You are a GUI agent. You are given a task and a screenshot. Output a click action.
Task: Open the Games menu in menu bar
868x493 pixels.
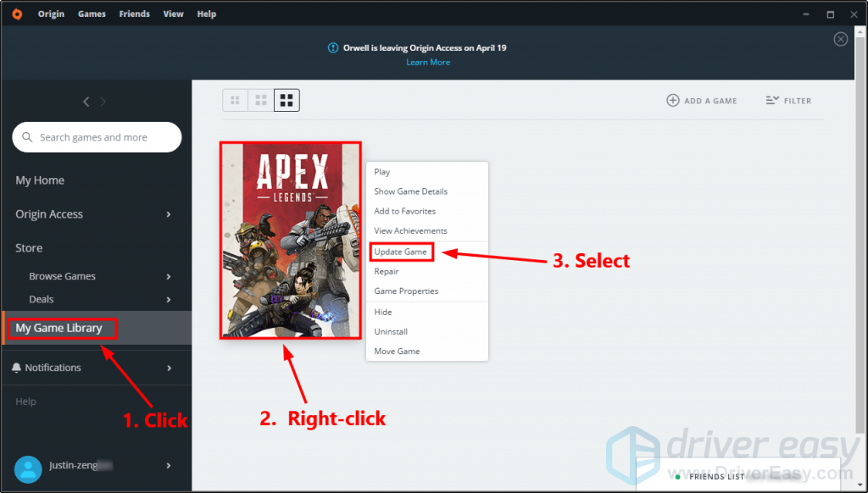[x=92, y=14]
